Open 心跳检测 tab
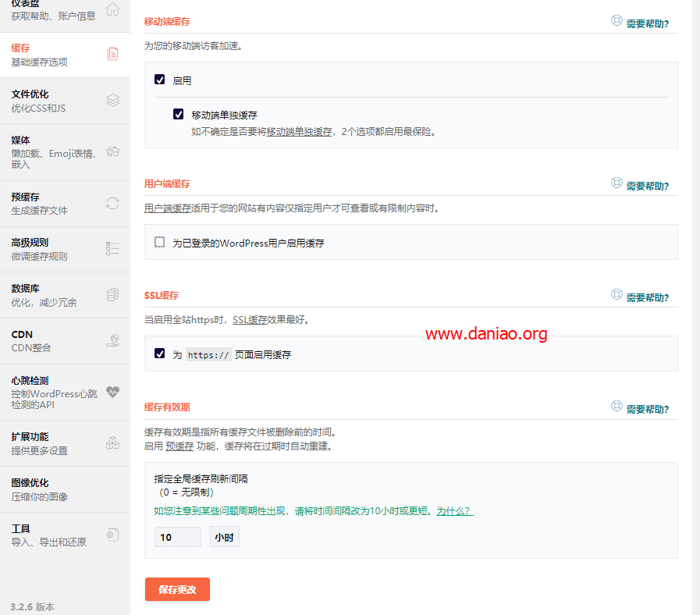Screen dimensions: 700x615 (66, 393)
